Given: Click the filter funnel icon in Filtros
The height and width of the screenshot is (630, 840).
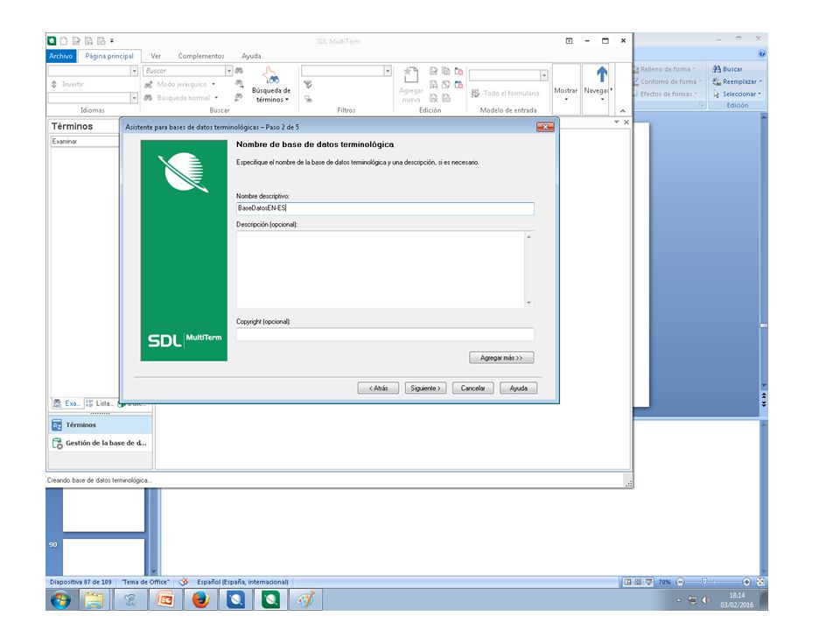Looking at the screenshot, I should 308,85.
